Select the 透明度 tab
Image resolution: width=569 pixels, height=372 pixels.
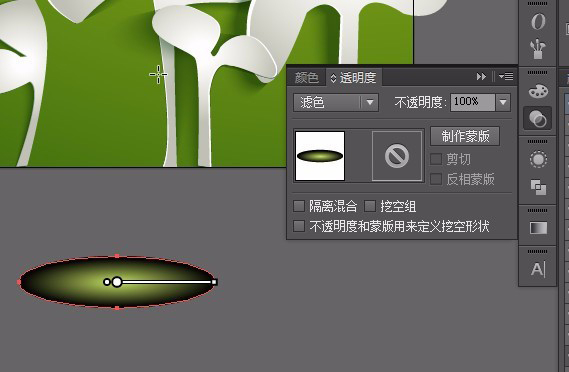[x=358, y=78]
